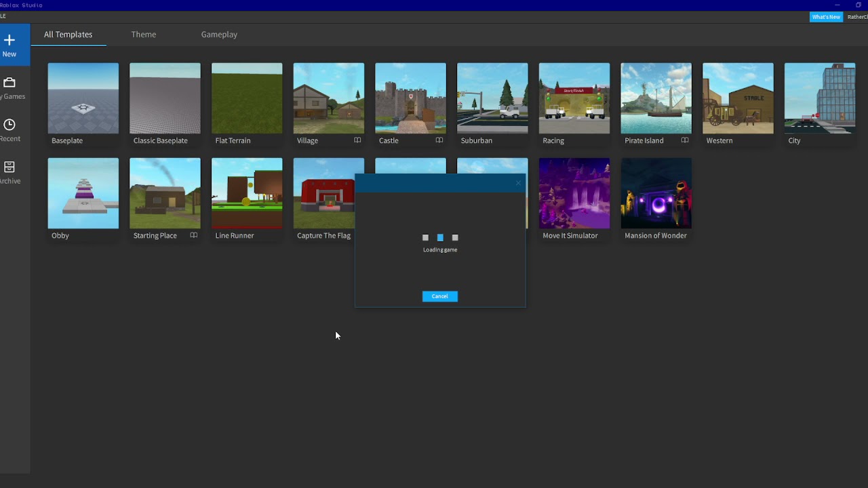The width and height of the screenshot is (868, 488).
Task: Restore the Roblox Studio window size
Action: tap(859, 5)
